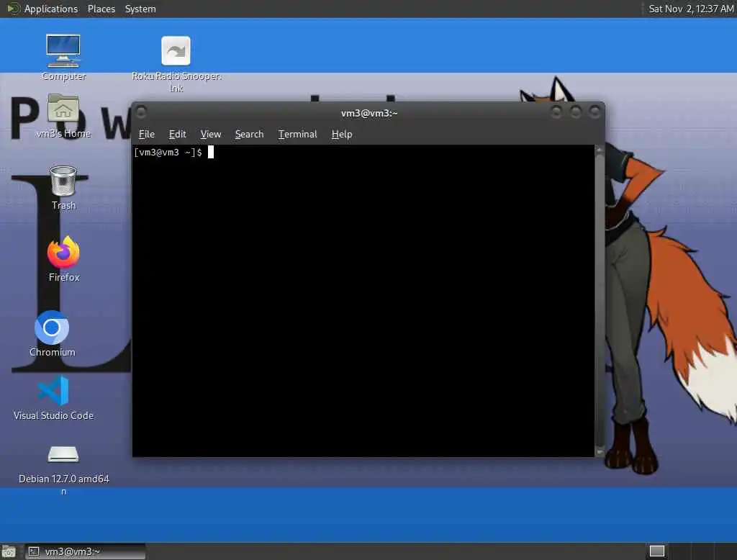Click the vm3@vm3:~ terminal title text
This screenshot has width=737, height=560.
[x=369, y=113]
